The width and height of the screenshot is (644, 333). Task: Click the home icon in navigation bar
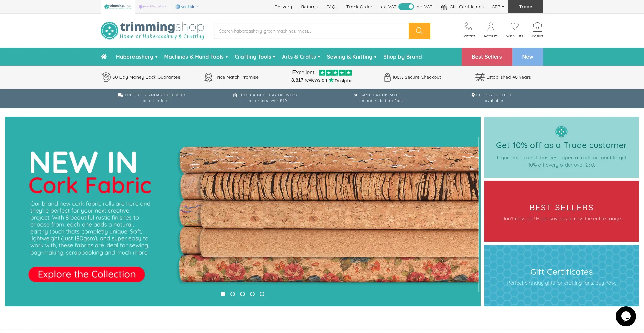click(x=104, y=57)
